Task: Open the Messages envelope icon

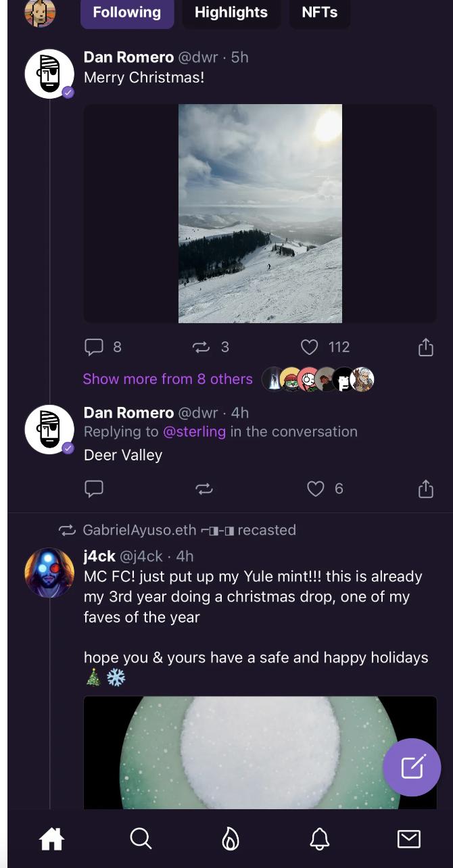Action: (408, 839)
